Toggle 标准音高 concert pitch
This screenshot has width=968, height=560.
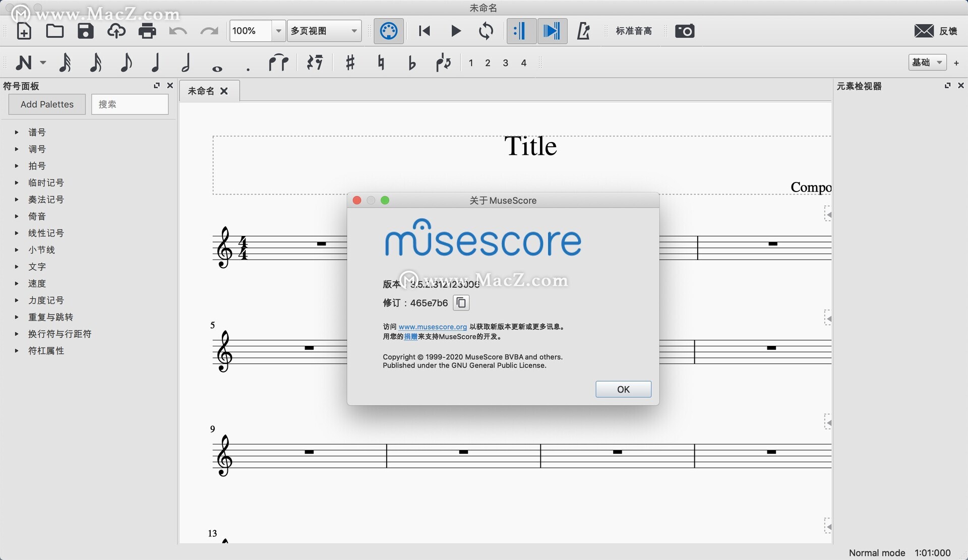(x=634, y=31)
